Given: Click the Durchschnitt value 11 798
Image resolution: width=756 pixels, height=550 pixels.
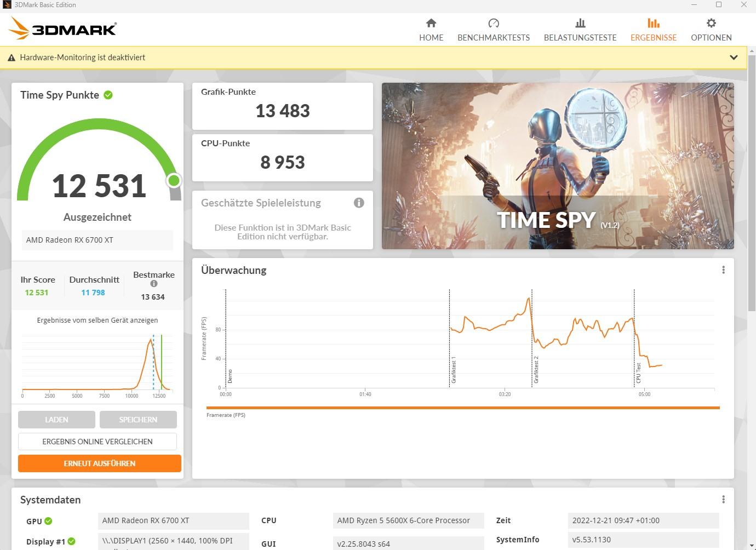Looking at the screenshot, I should point(93,293).
